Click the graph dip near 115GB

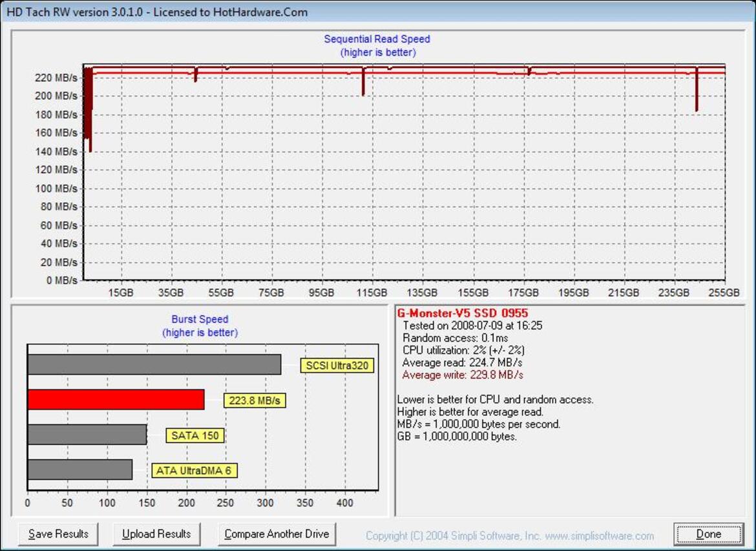pos(363,84)
